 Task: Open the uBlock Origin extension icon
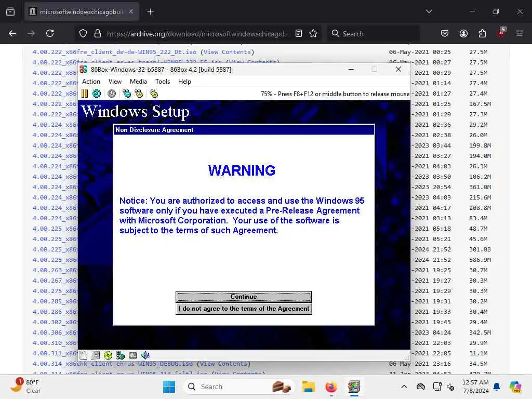(501, 33)
